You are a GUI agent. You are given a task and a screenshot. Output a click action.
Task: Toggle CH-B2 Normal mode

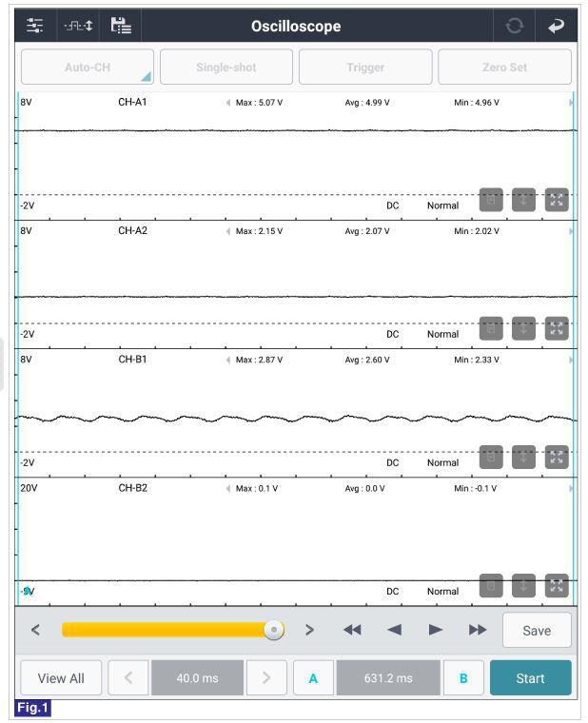click(x=442, y=592)
